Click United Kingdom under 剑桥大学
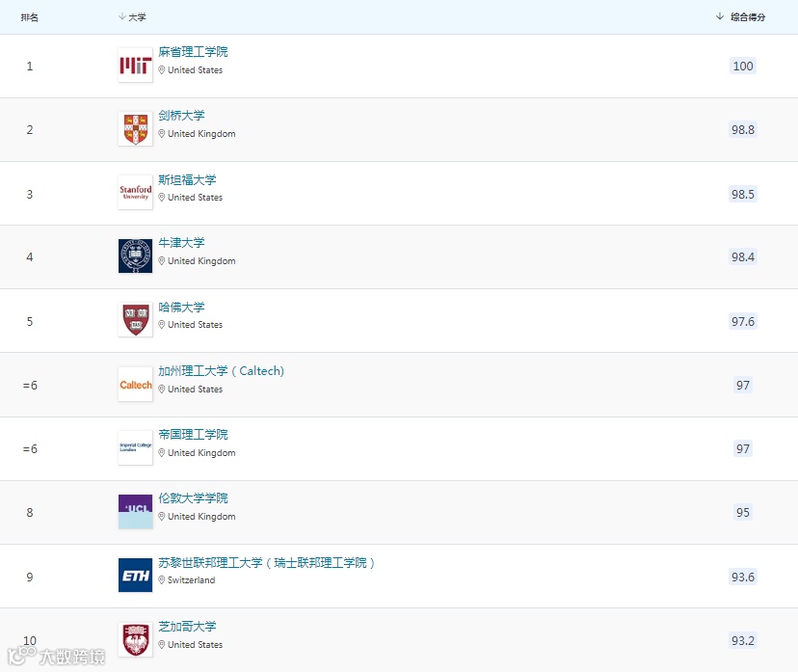The width and height of the screenshot is (798, 672). [x=201, y=134]
